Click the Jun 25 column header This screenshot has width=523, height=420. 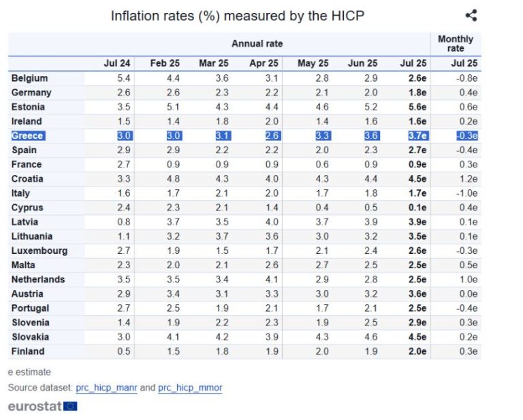tap(362, 63)
